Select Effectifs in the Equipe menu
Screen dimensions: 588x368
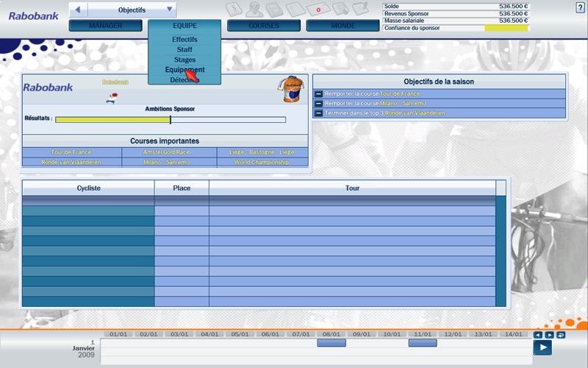tap(184, 40)
